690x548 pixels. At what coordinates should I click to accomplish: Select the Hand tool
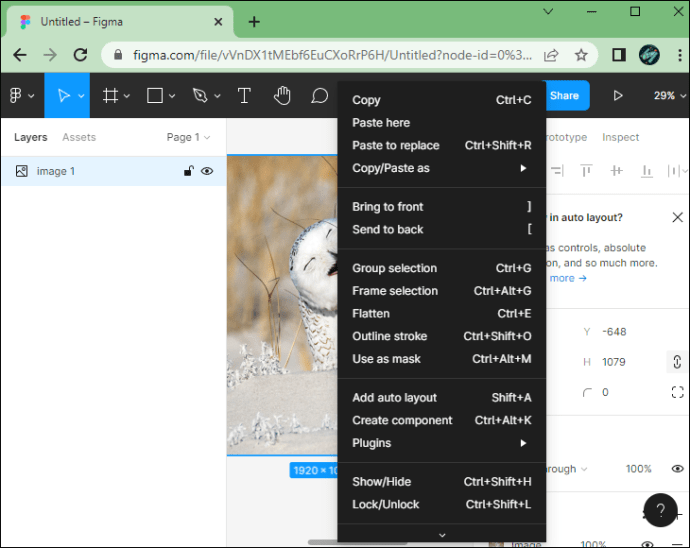[282, 96]
